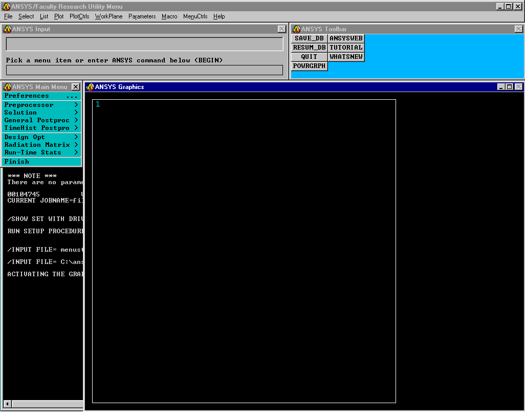Click the "RUN SETUP PROCEDURE" output line
525x420 pixels.
[45, 231]
